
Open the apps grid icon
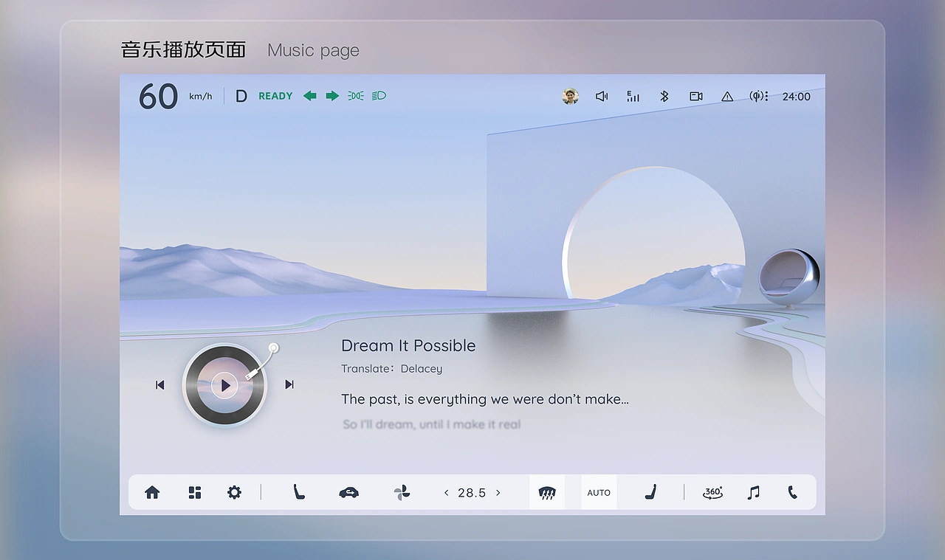(194, 492)
